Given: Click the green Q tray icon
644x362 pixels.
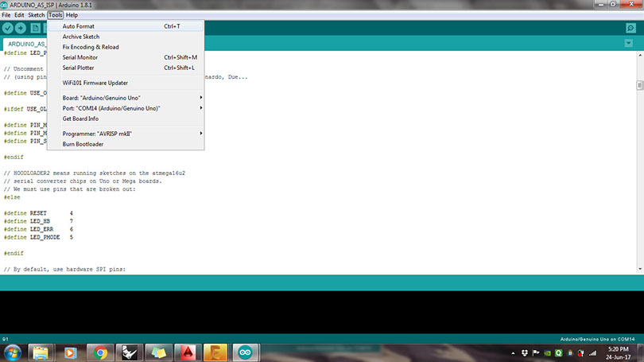Looking at the screenshot, I should (559, 353).
